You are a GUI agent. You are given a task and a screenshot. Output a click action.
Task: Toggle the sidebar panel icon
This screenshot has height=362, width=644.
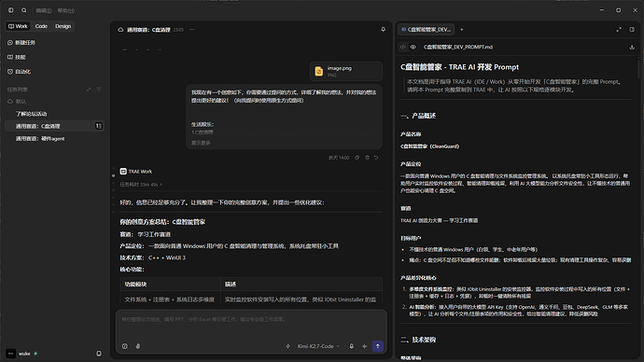click(11, 10)
